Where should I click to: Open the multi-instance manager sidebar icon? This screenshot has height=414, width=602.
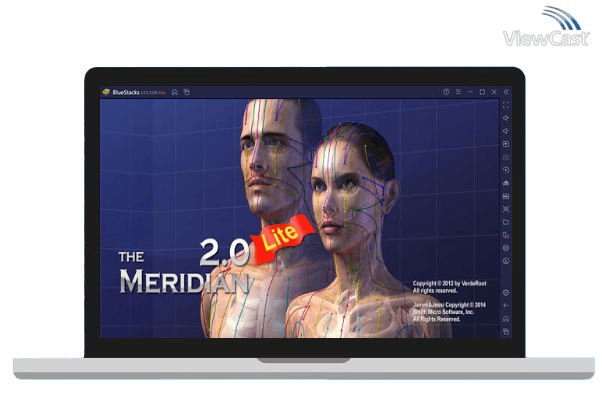point(506,235)
